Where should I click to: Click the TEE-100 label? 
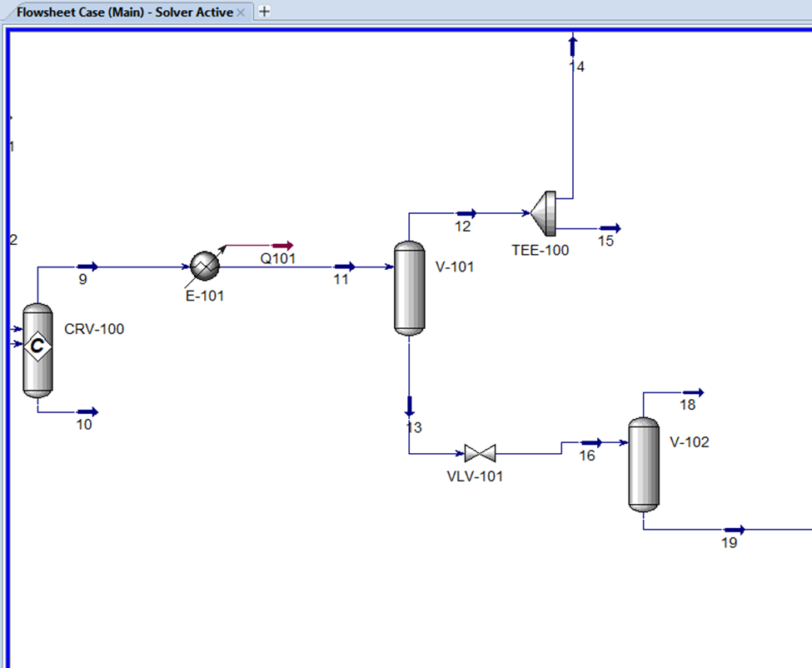click(541, 251)
